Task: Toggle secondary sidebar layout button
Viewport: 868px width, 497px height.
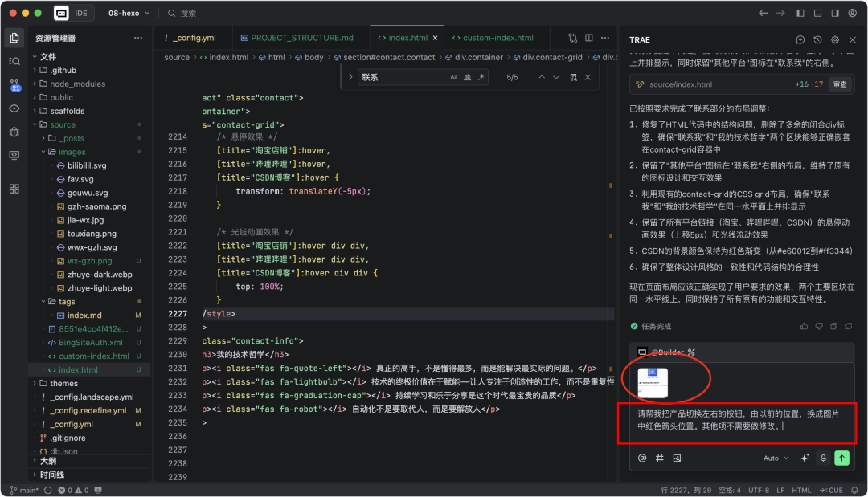Action: (835, 13)
